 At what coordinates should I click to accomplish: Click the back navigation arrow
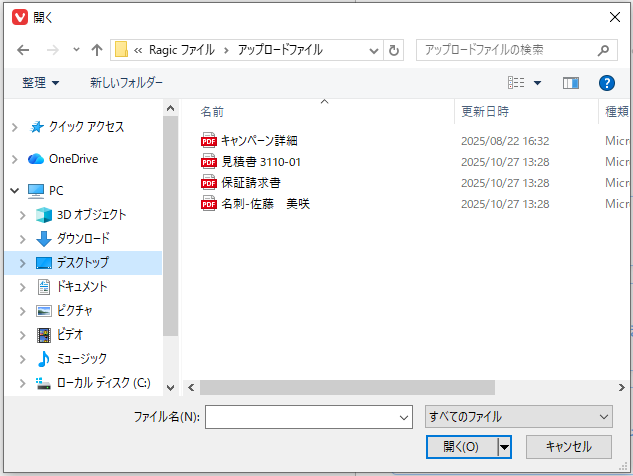click(x=23, y=50)
